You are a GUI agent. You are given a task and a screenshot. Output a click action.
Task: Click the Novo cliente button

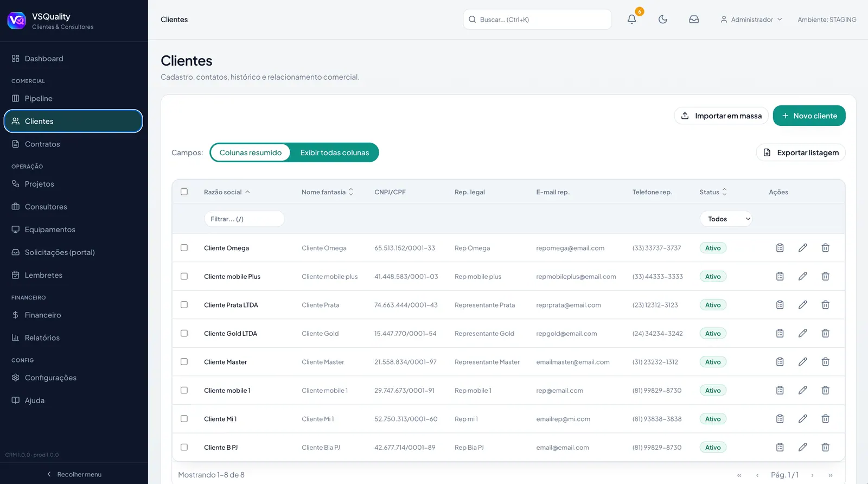(x=809, y=116)
